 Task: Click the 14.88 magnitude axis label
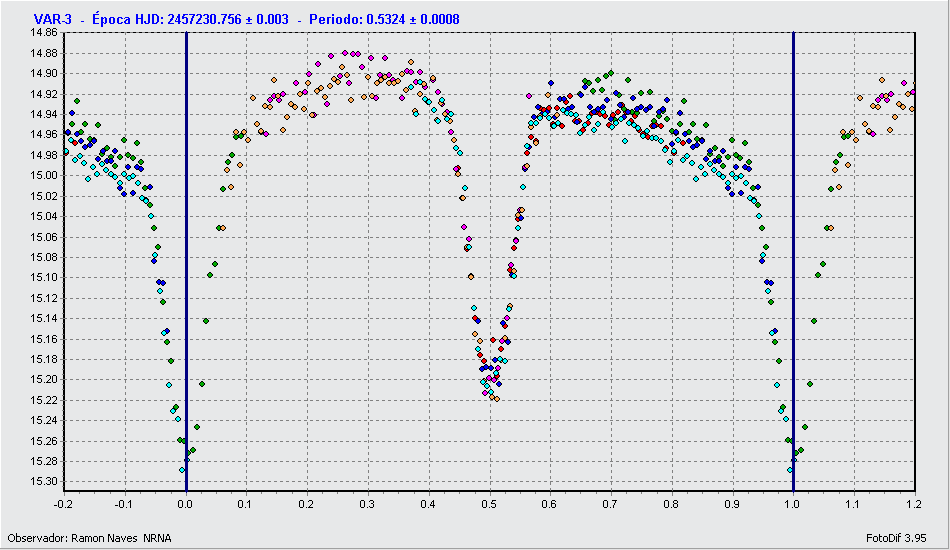tap(44, 53)
